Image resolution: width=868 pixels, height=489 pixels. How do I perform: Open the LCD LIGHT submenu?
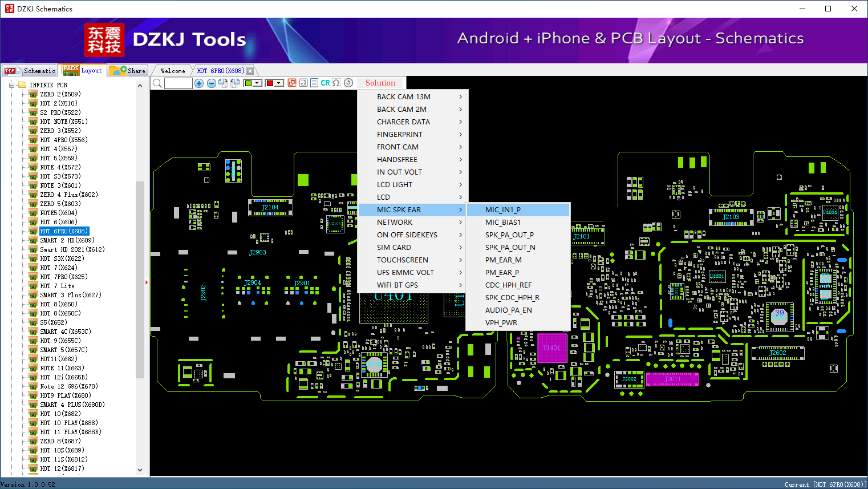(x=413, y=185)
